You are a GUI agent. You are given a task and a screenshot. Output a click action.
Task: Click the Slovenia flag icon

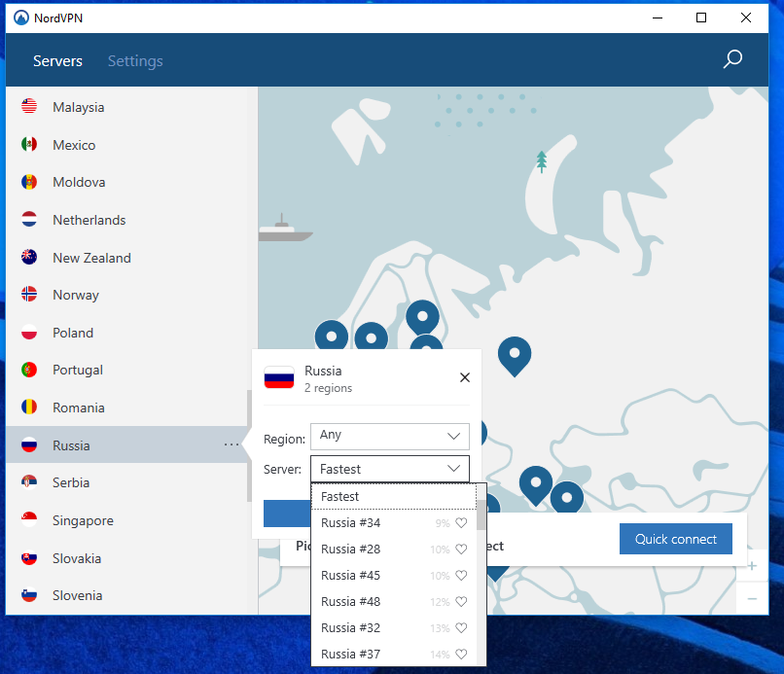pos(29,594)
